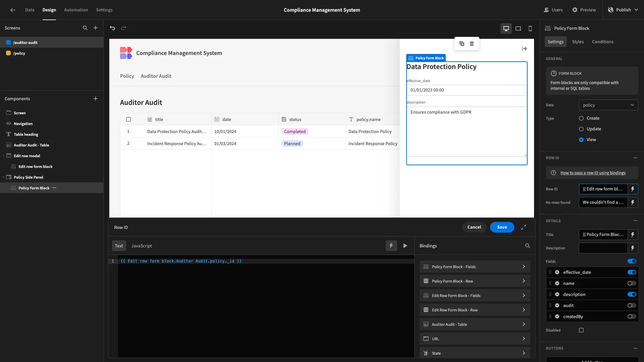Open No rows found binding lightning icon
644x362 pixels.
coord(633,202)
